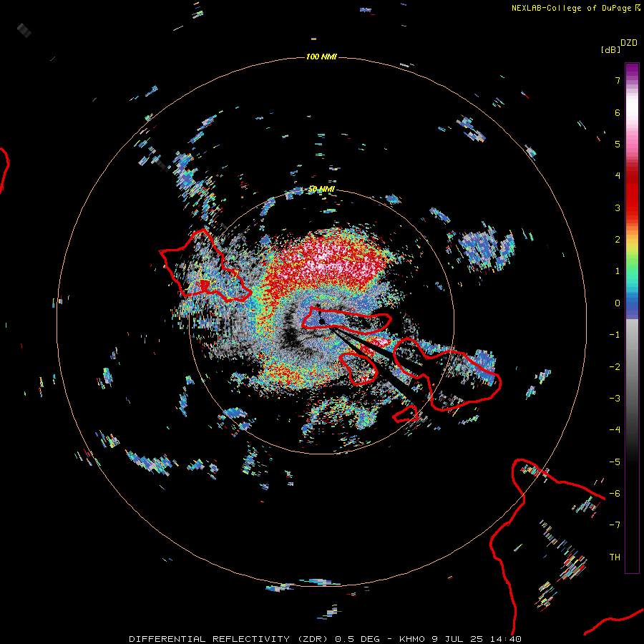Click the "-4" value on the dB scale
The width and height of the screenshot is (644, 644).
coord(615,430)
